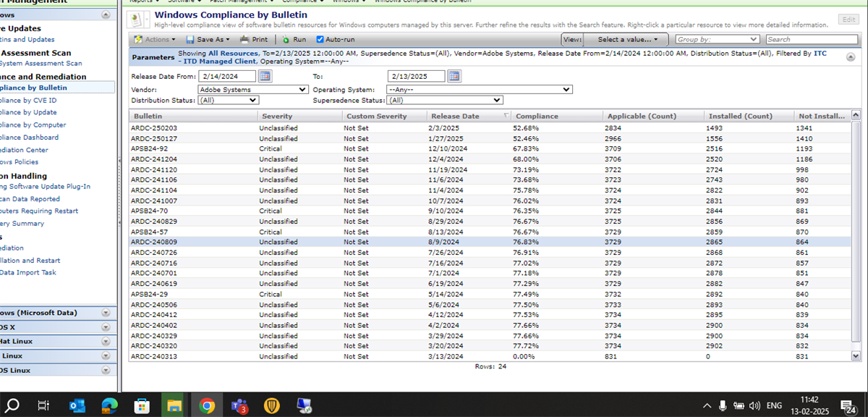Sort by the Custom Severity column header
The image size is (868, 417).
click(384, 116)
